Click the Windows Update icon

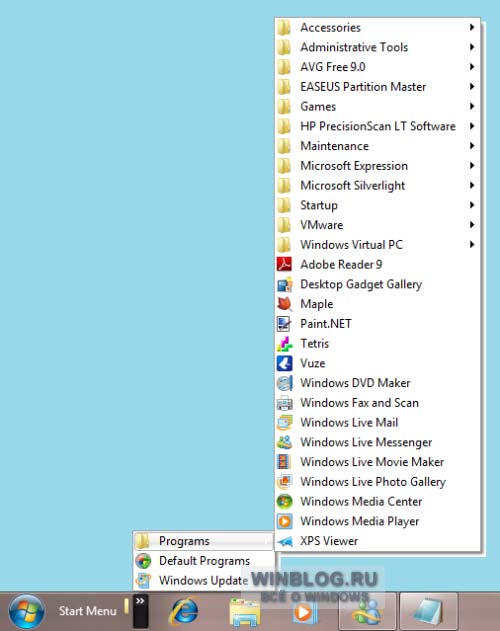pos(143,580)
